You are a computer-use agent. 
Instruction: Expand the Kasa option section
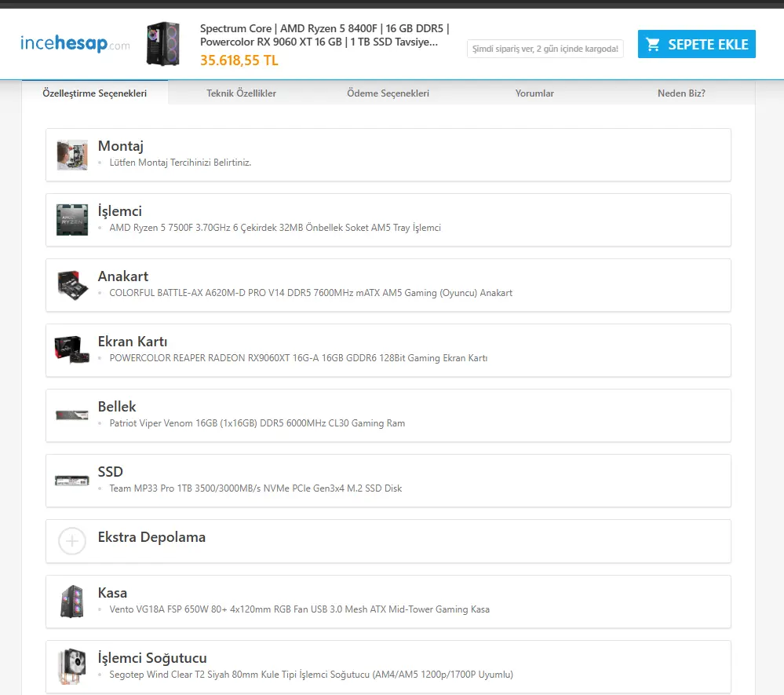pyautogui.click(x=388, y=602)
